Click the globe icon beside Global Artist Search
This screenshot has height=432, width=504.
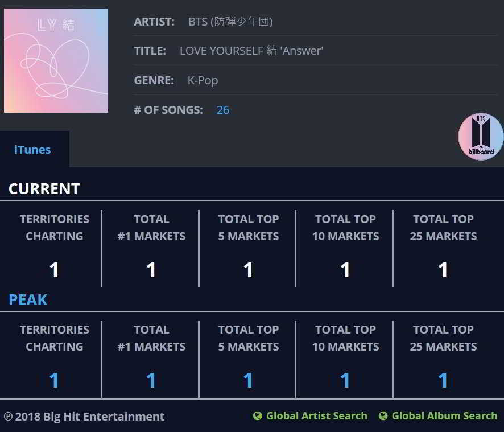[x=258, y=416]
